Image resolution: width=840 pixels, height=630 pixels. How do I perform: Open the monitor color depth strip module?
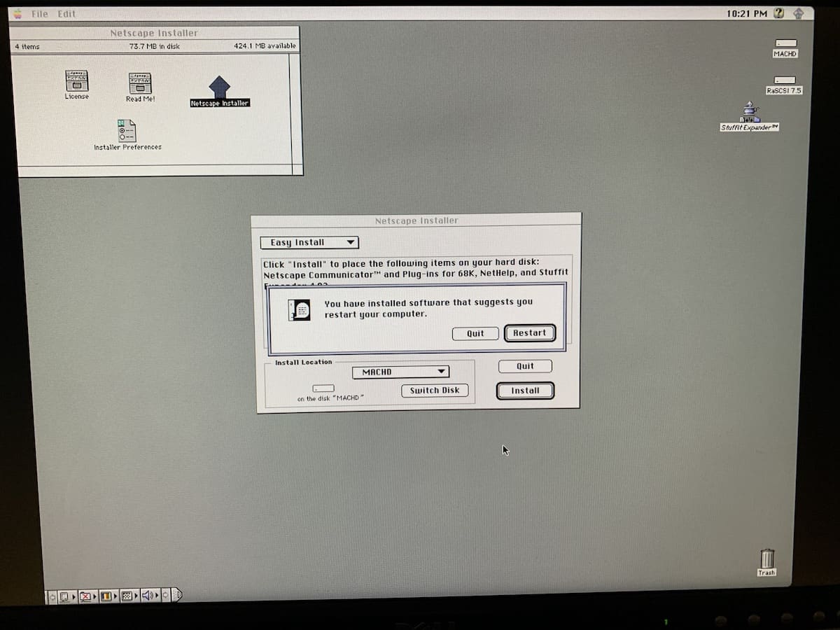click(109, 597)
